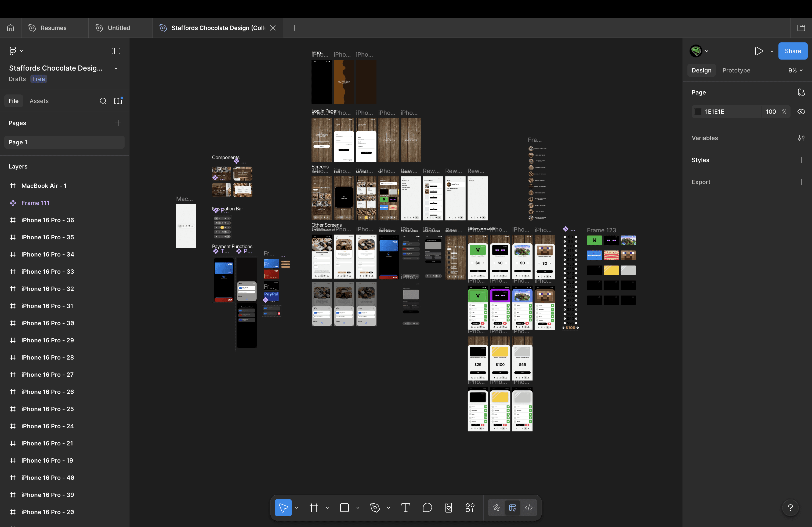
Task: Expand the Figma main menu dropdown
Action: [16, 51]
